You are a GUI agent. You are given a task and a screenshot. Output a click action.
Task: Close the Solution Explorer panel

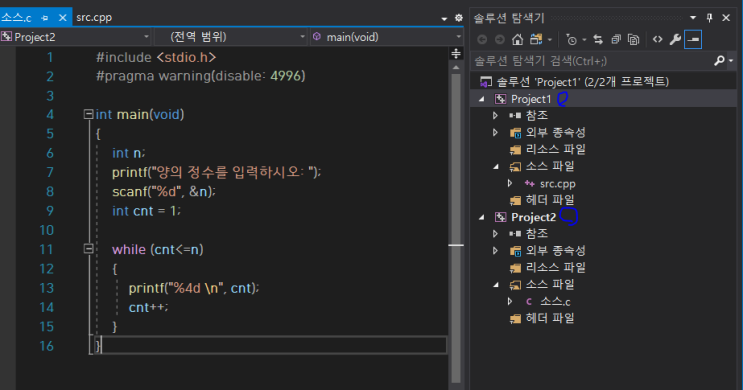[726, 18]
